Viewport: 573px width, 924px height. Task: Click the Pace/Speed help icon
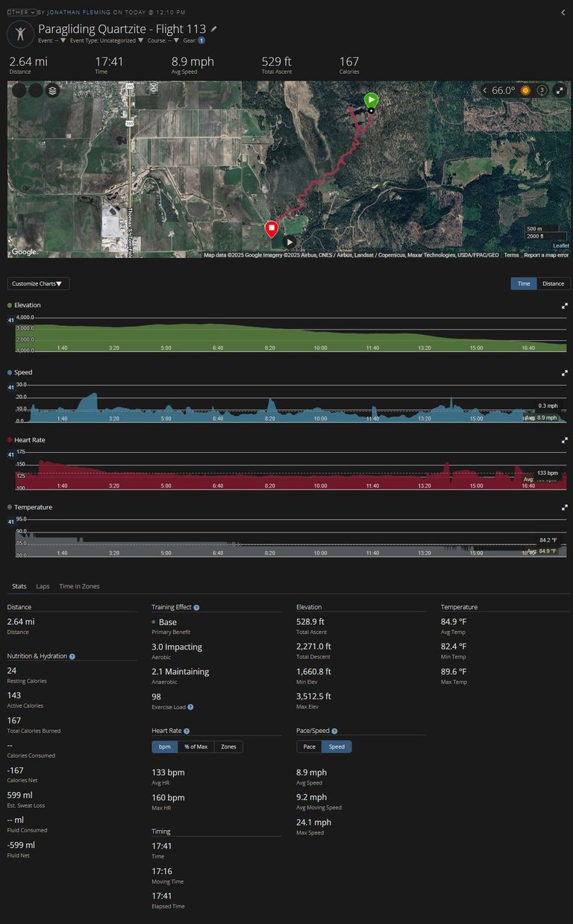point(334,732)
